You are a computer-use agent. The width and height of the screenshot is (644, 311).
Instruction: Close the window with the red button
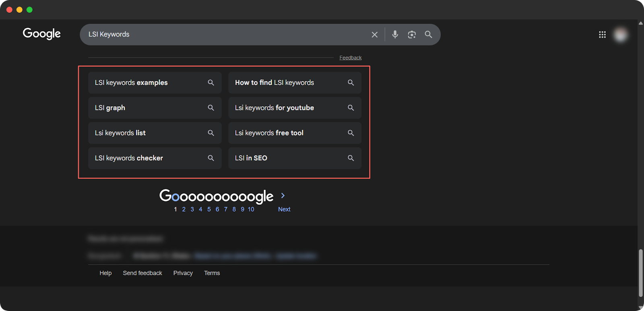point(9,10)
